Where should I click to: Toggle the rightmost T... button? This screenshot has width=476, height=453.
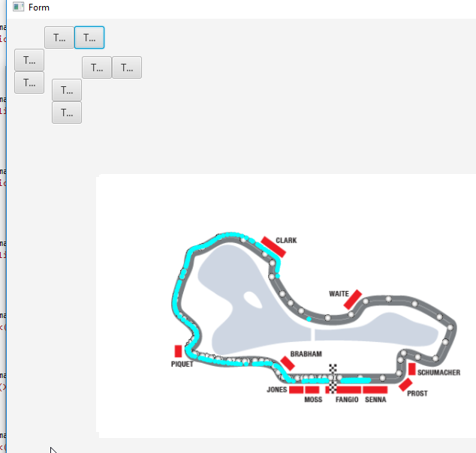coord(127,67)
